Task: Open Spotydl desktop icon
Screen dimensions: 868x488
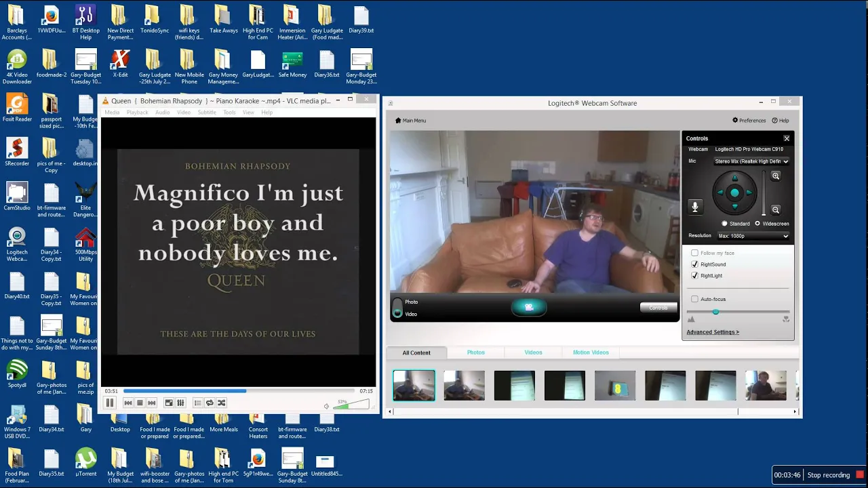Action: point(17,374)
